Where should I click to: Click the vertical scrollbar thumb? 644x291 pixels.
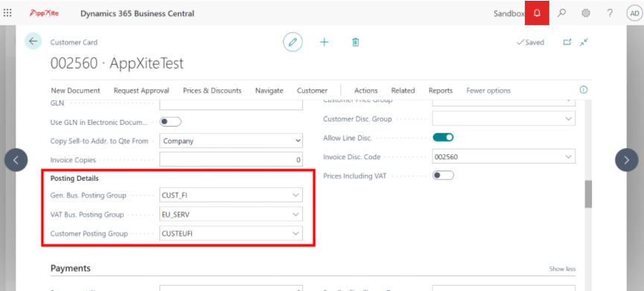[589, 194]
